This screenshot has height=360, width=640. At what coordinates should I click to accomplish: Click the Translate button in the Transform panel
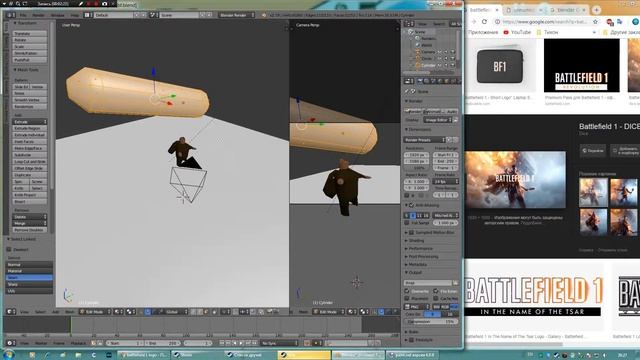(29, 33)
